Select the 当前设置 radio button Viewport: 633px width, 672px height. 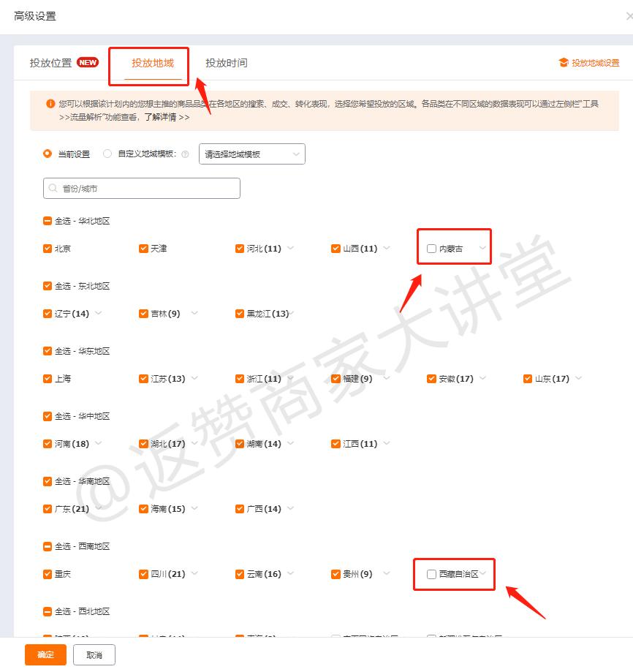point(48,154)
